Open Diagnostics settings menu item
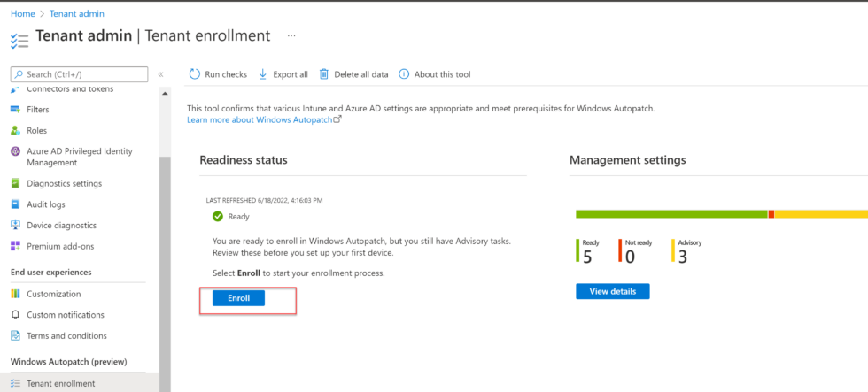868x392 pixels. coord(64,183)
